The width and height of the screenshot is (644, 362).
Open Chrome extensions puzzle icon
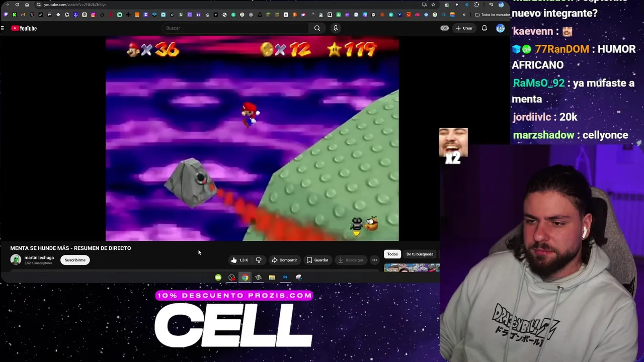[x=476, y=5]
